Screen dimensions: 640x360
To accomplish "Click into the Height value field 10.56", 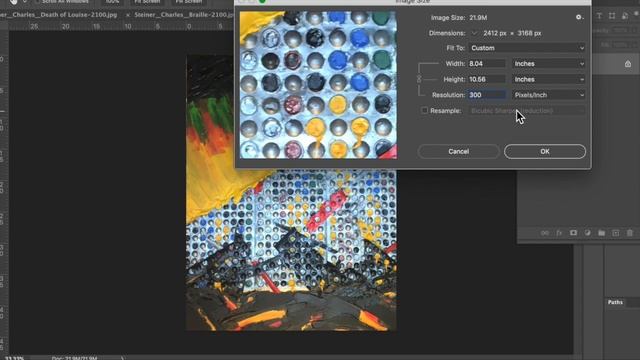I will pyautogui.click(x=487, y=79).
